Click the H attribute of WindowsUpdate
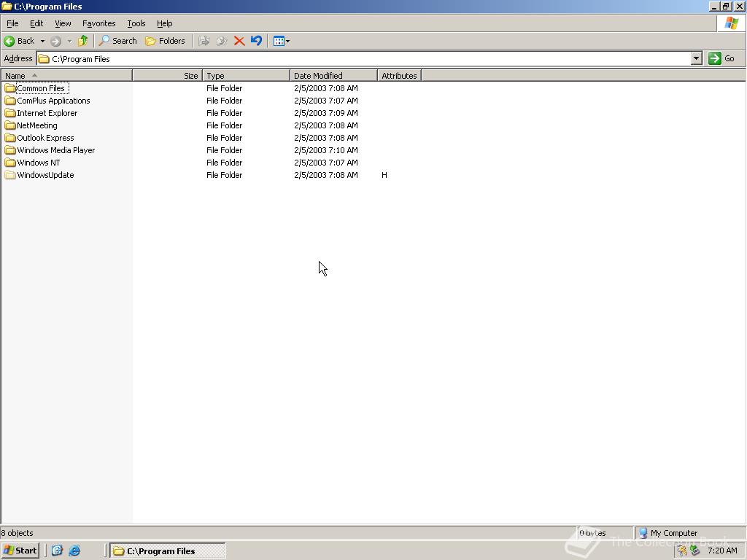This screenshot has height=560, width=747. point(384,175)
